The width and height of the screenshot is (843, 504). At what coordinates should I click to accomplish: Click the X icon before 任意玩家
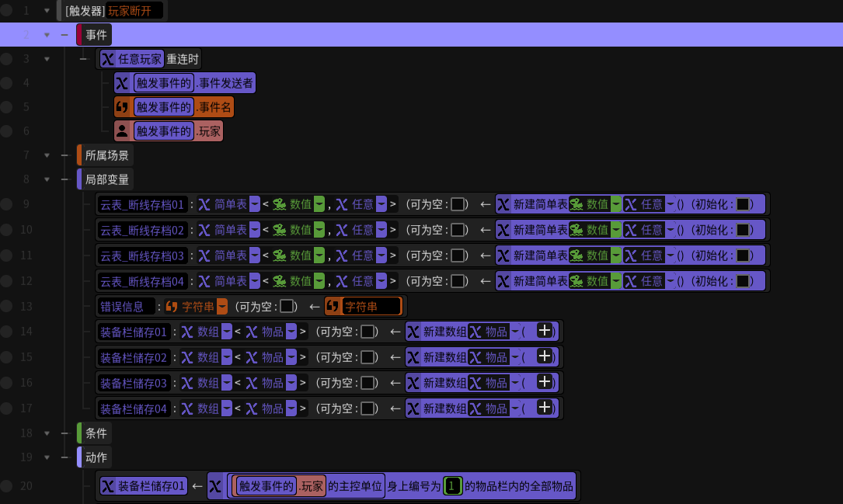[107, 59]
